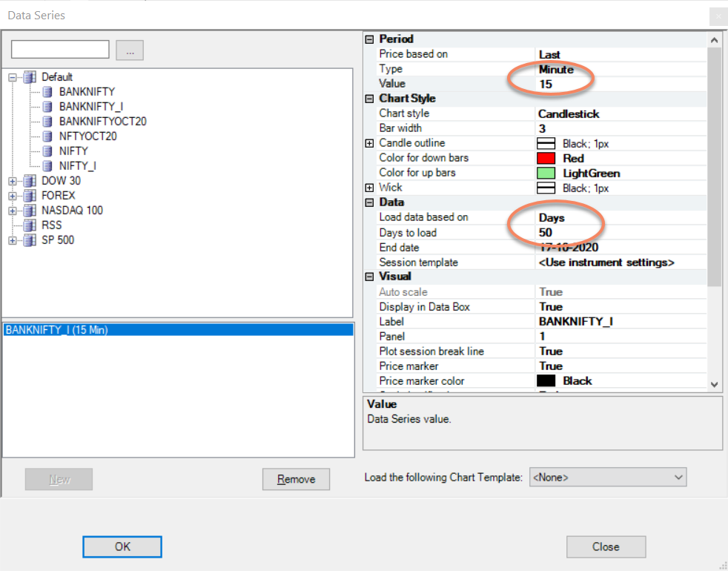728x571 pixels.
Task: Click the Days to load value 50
Action: (546, 233)
